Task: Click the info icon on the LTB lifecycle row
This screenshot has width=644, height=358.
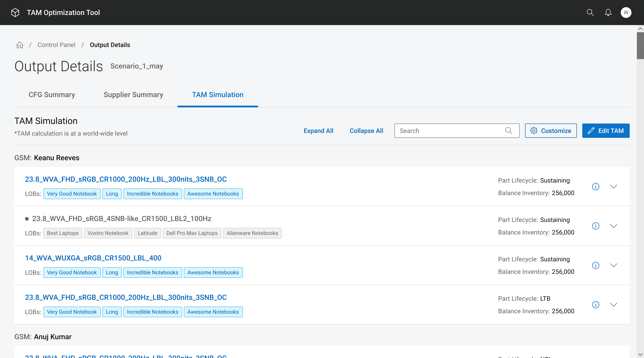Action: coord(595,305)
